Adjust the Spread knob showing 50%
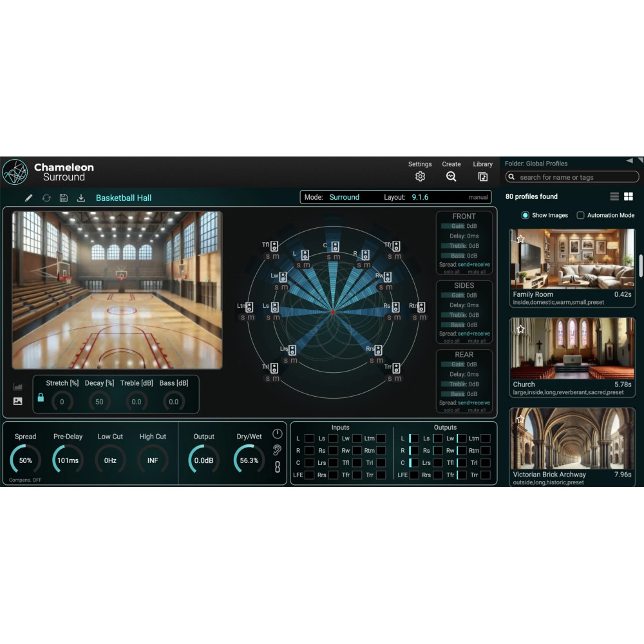 (24, 459)
